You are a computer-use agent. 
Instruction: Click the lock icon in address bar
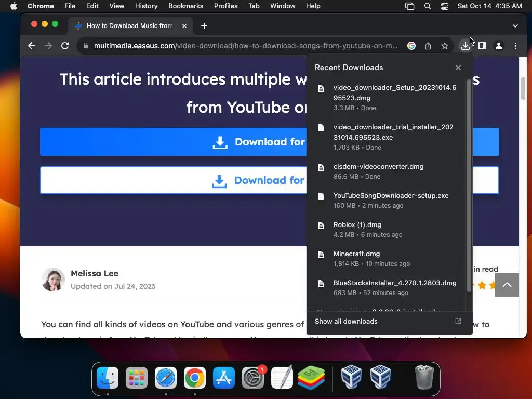click(x=86, y=46)
